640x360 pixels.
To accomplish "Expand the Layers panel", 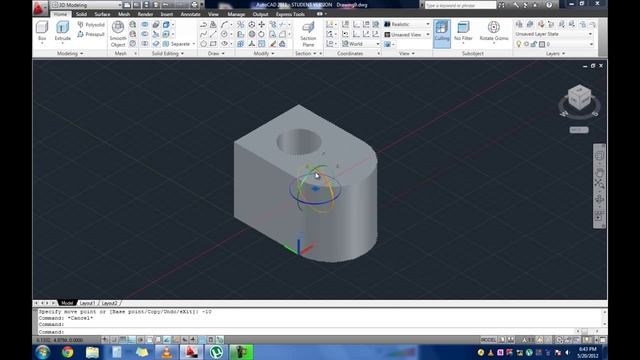I will (x=555, y=53).
